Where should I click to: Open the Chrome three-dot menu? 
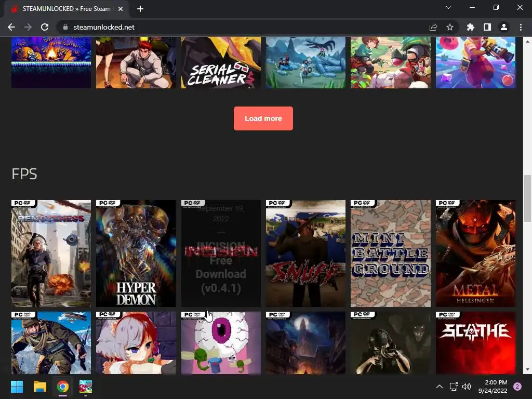point(521,27)
